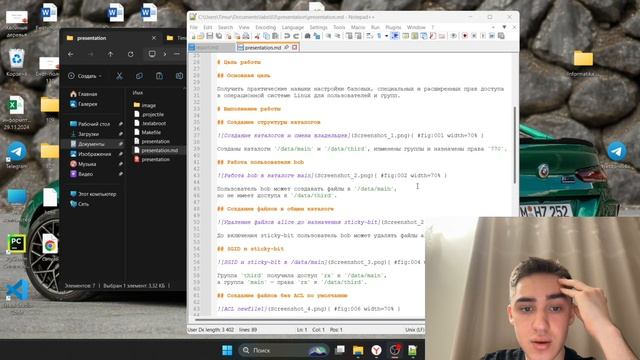Click the Print toolbar icon in Notepad++
Viewport: 640px width, 360px height.
pyautogui.click(x=246, y=36)
